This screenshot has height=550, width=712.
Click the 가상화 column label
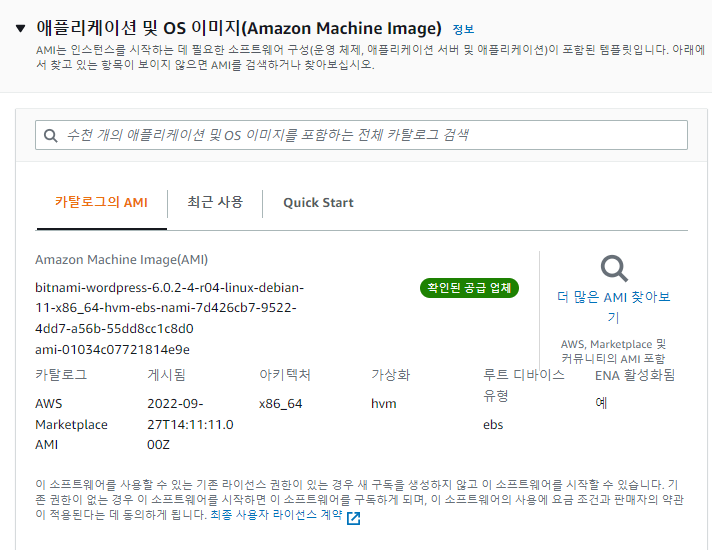point(391,375)
